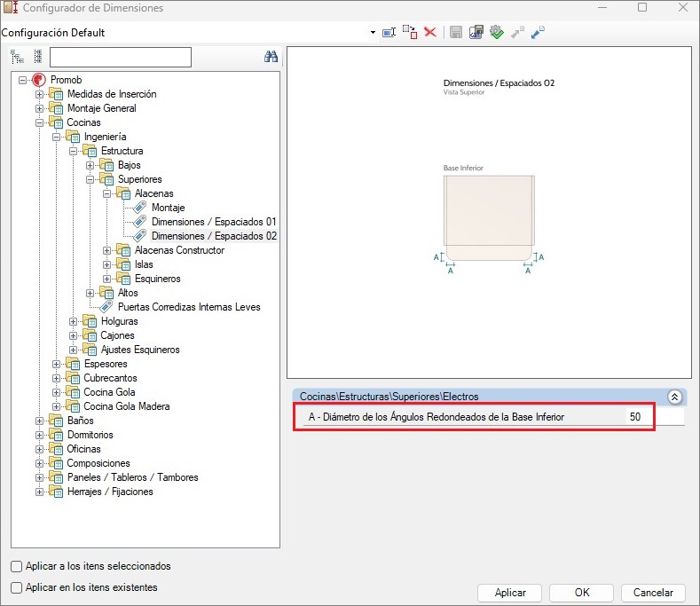Viewport: 700px width, 606px height.
Task: Click the blue arrow import icon
Action: pyautogui.click(x=538, y=32)
